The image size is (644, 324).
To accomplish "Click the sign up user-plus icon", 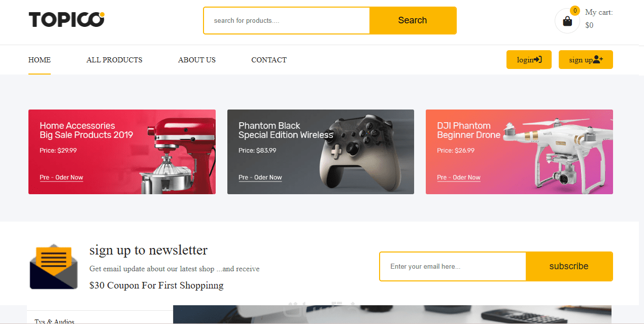I will pyautogui.click(x=598, y=60).
